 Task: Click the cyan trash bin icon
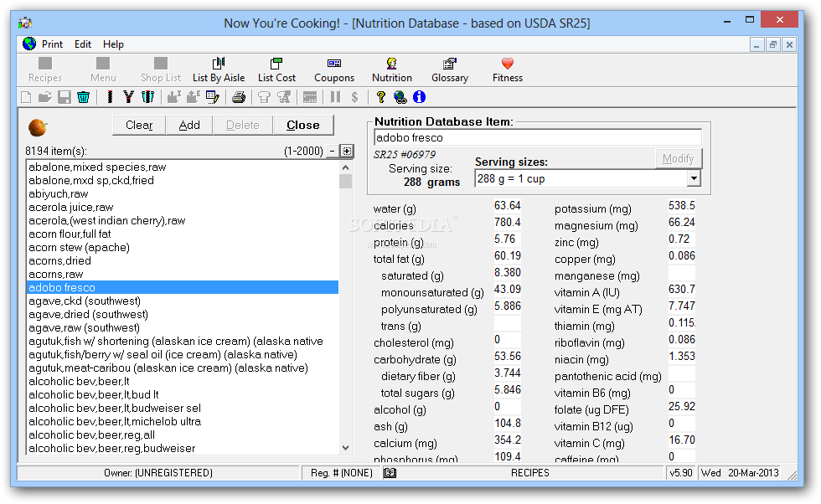(83, 97)
